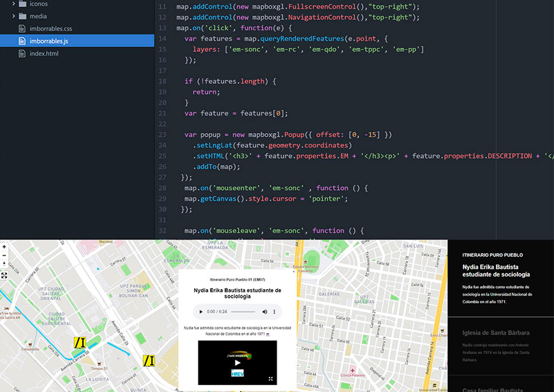Enter fullscreen on the embedded video
The height and width of the screenshot is (392, 554).
(x=271, y=379)
